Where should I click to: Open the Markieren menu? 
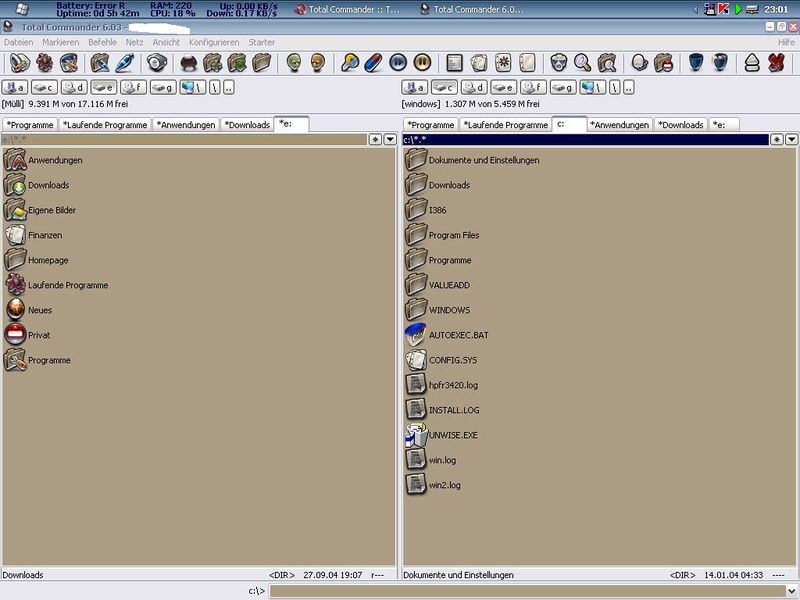coord(60,42)
